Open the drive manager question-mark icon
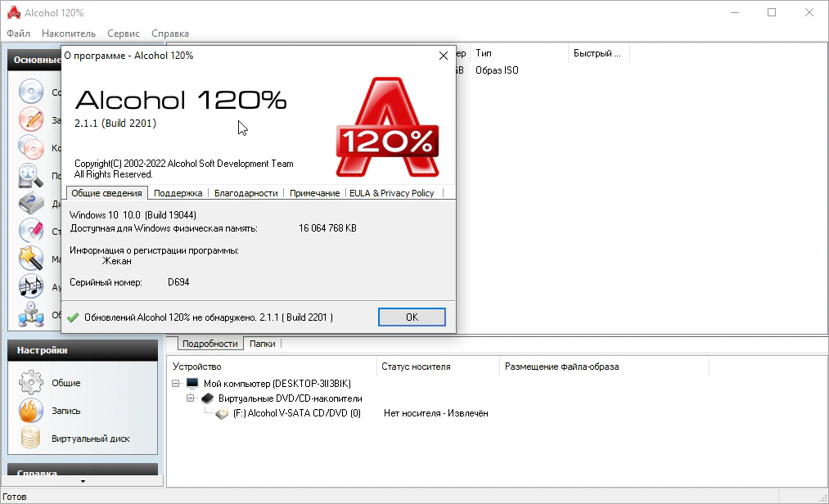This screenshot has height=504, width=829. point(31,204)
